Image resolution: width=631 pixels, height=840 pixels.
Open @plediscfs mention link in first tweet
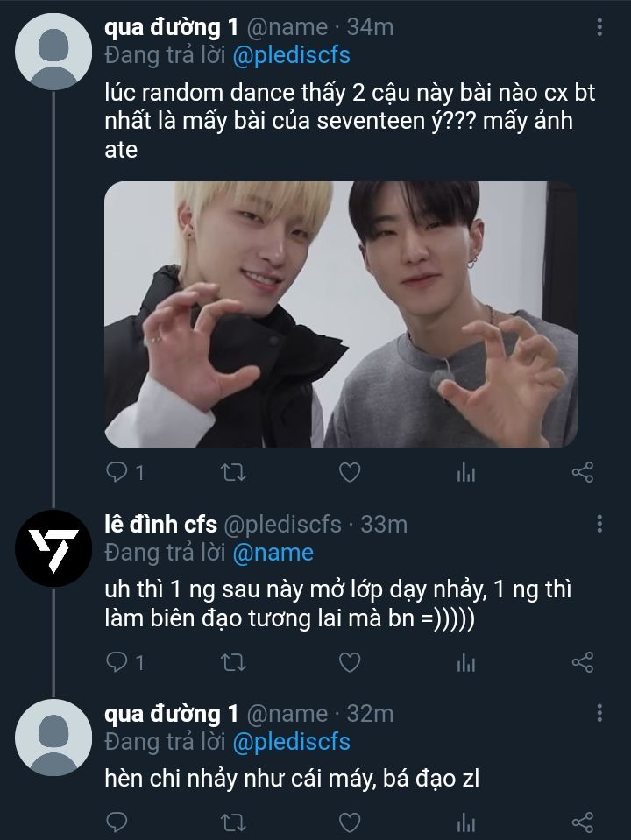tap(292, 55)
